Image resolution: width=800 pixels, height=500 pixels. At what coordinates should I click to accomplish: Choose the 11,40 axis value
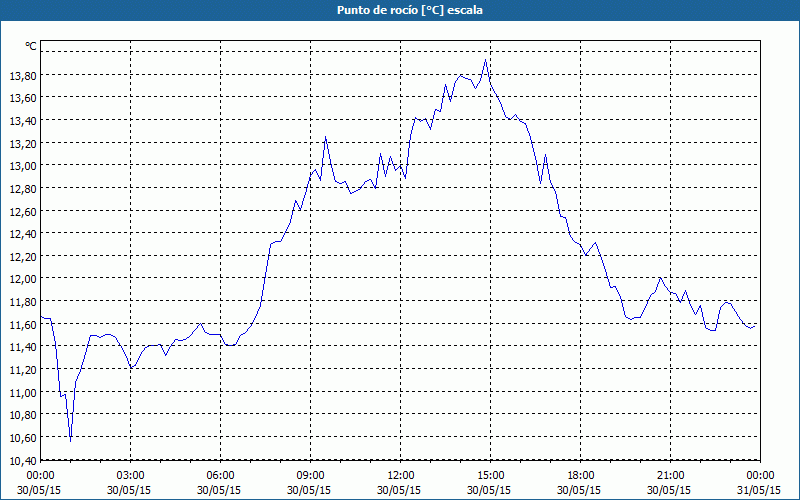(23, 347)
